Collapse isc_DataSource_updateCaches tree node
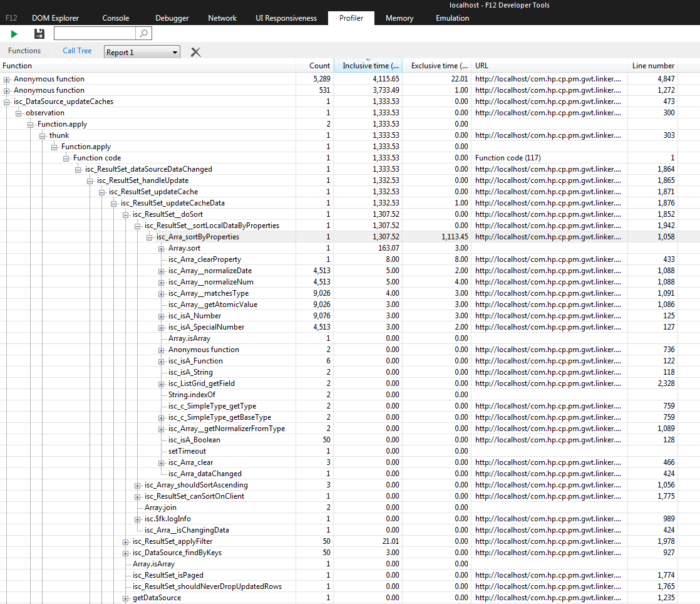This screenshot has height=604, width=700. pos(7,102)
